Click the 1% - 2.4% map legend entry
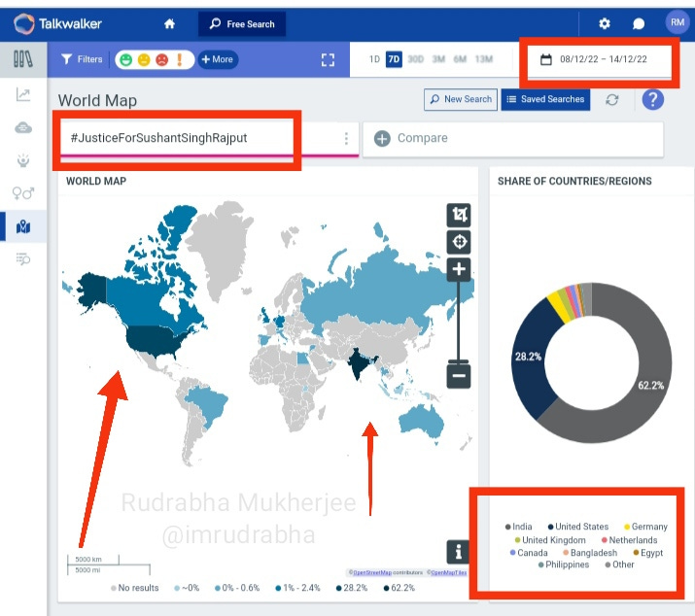Viewport: 695px width, 616px height. pyautogui.click(x=297, y=588)
